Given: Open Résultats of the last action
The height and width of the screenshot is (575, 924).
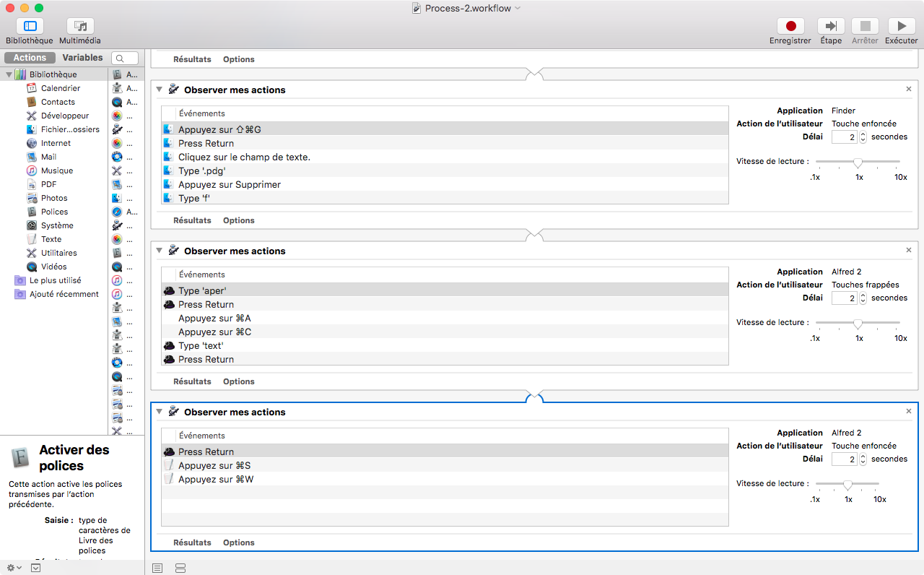Looking at the screenshot, I should [x=192, y=542].
